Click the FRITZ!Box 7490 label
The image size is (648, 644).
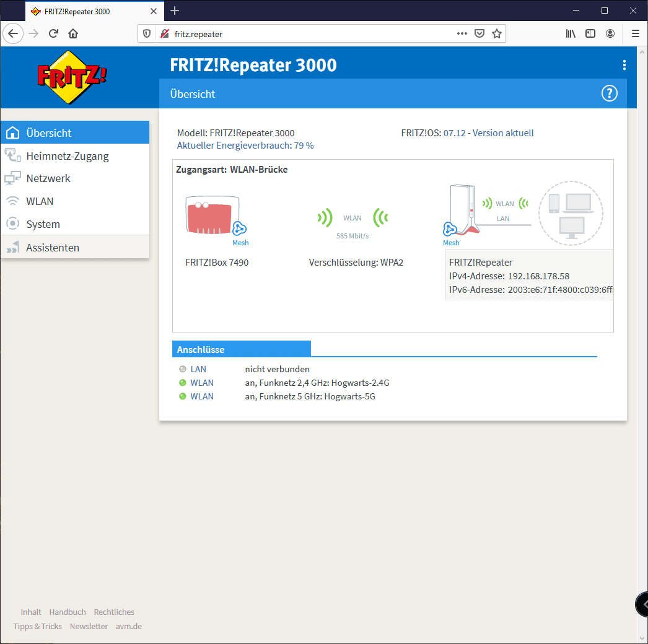[x=217, y=263]
